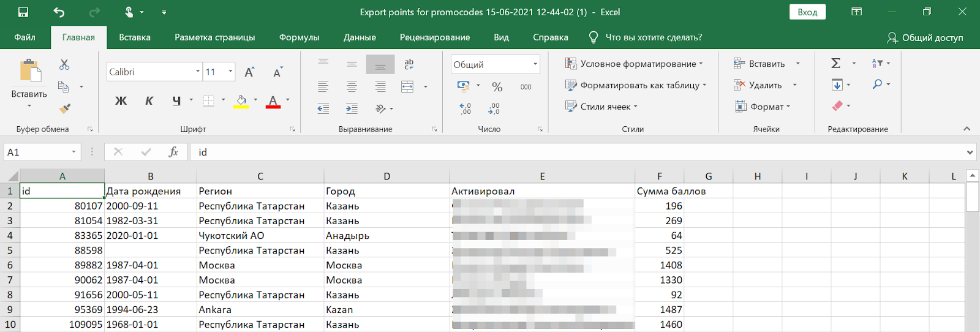Click the AutoSum sigma icon
Image resolution: width=980 pixels, height=332 pixels.
[835, 63]
